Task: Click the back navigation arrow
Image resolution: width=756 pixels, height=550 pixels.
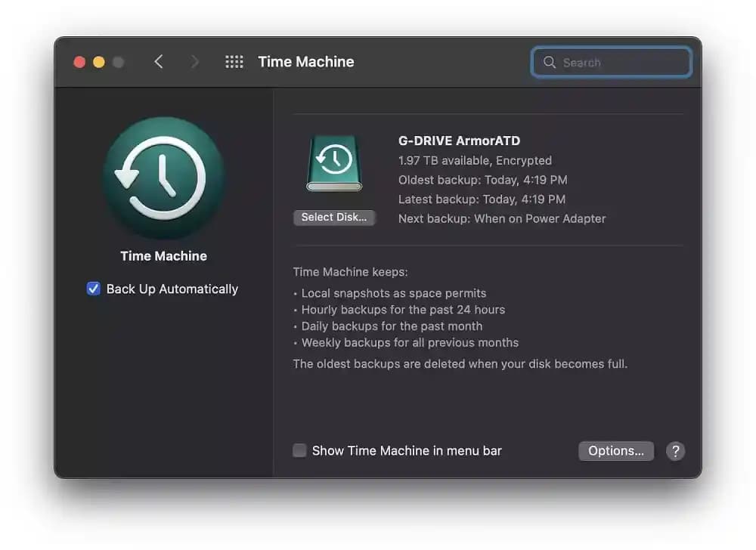Action: coord(158,62)
